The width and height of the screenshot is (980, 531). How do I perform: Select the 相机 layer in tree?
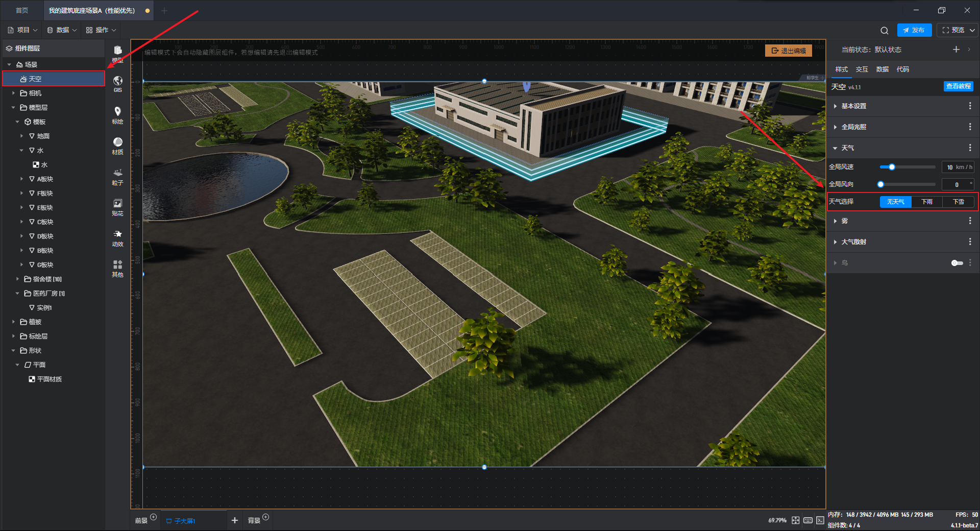point(35,93)
